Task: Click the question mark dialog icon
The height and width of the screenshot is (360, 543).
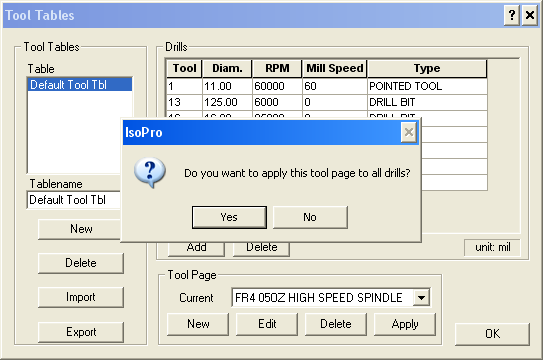Action: 150,172
